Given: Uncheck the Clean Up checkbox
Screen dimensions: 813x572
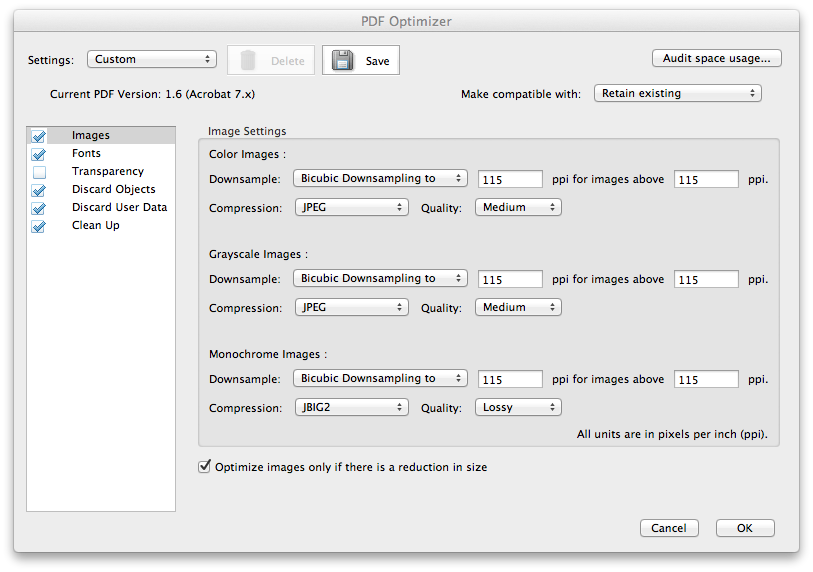Looking at the screenshot, I should point(39,226).
